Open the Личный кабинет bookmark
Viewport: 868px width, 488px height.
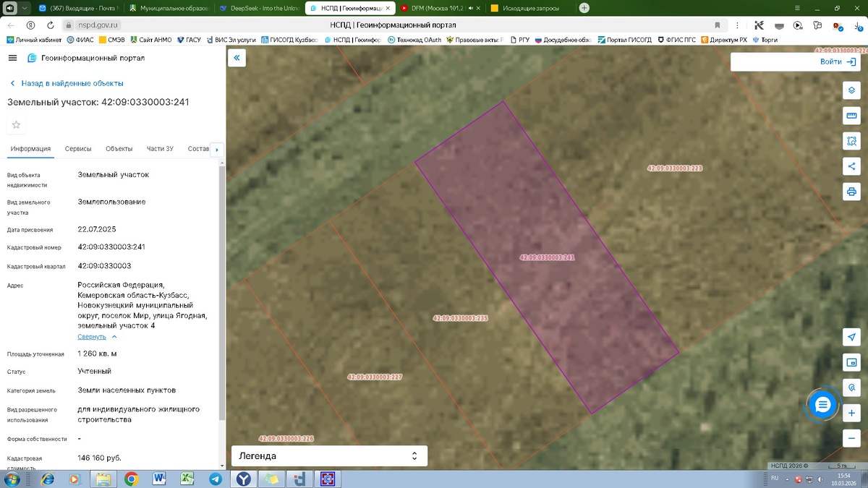click(34, 40)
